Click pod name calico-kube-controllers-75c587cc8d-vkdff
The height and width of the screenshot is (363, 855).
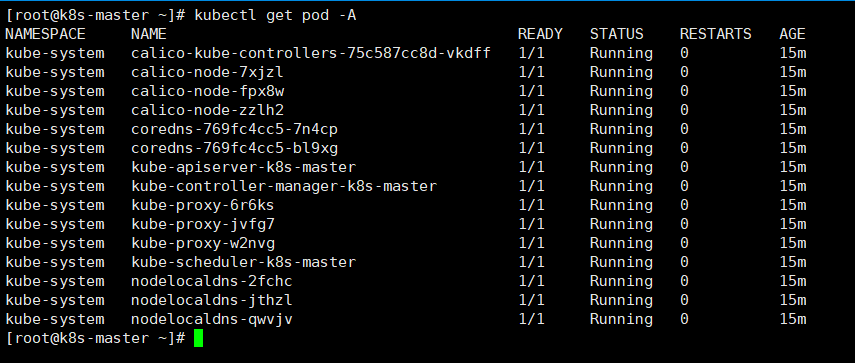click(x=311, y=53)
